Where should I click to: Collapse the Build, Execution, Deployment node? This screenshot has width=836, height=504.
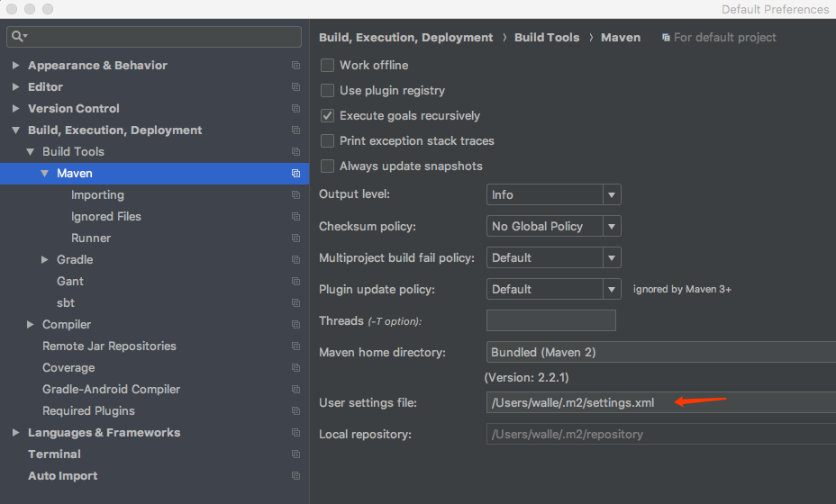[16, 130]
